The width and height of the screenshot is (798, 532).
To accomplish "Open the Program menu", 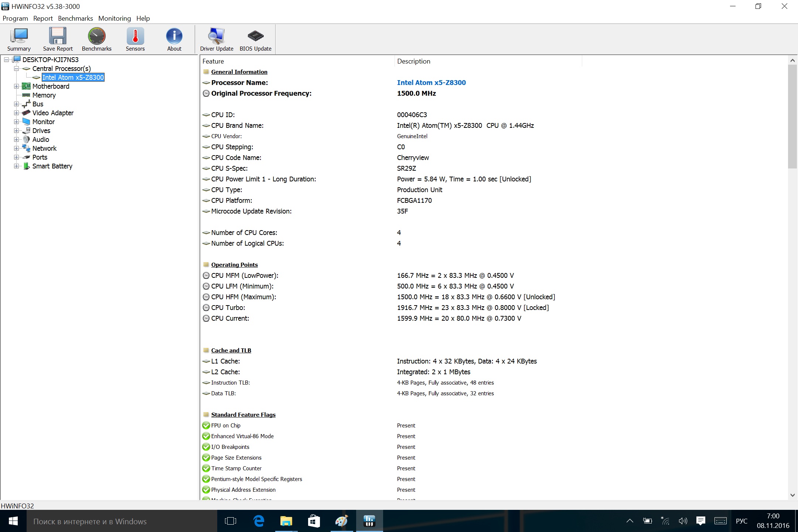I will 15,18.
